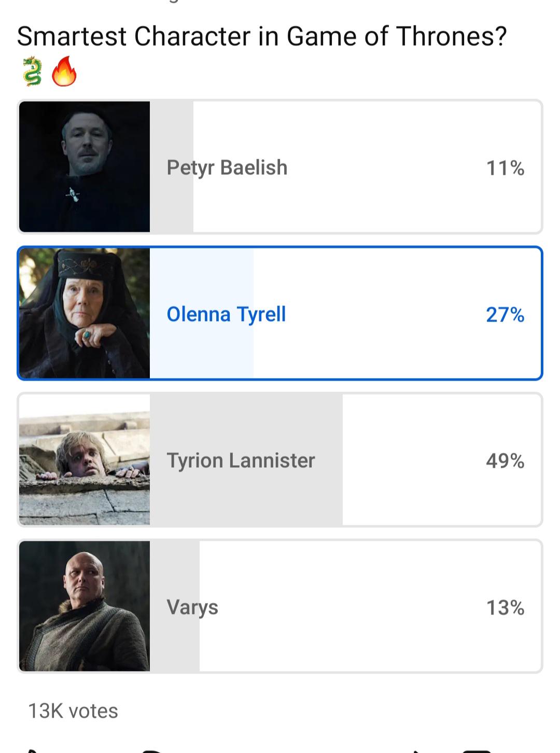560x753 pixels.
Task: Open the Olenna Tyrell portrait image
Action: tap(85, 313)
